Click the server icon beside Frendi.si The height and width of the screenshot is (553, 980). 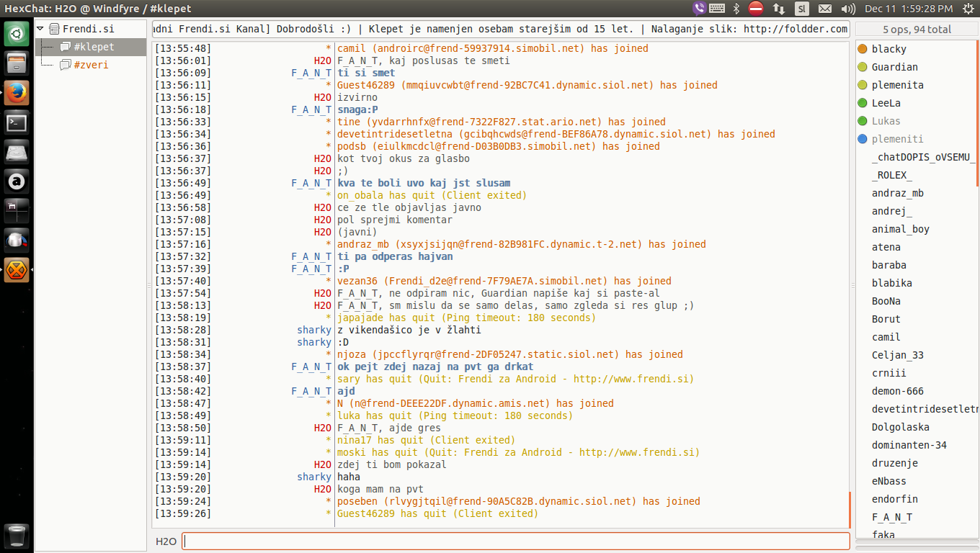pos(54,29)
